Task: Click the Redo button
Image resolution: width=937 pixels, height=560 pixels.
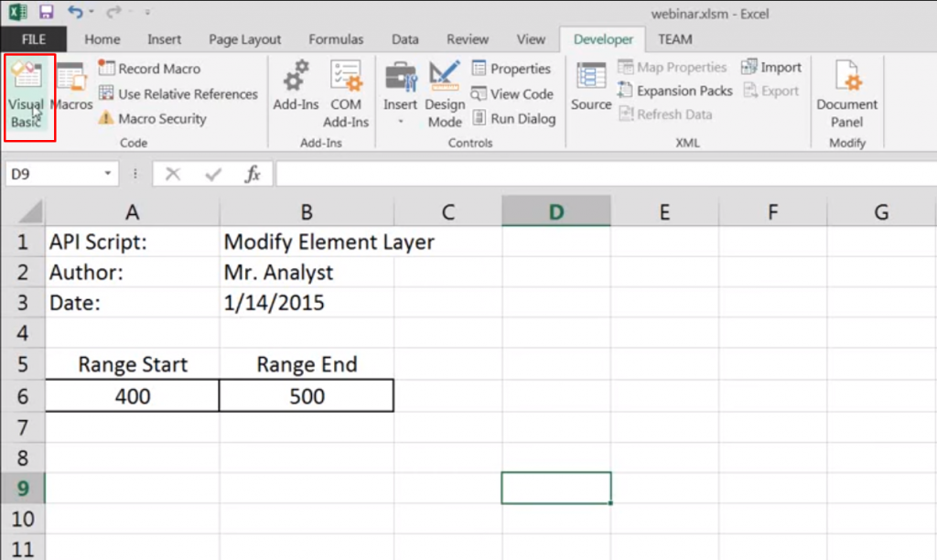Action: tap(113, 11)
